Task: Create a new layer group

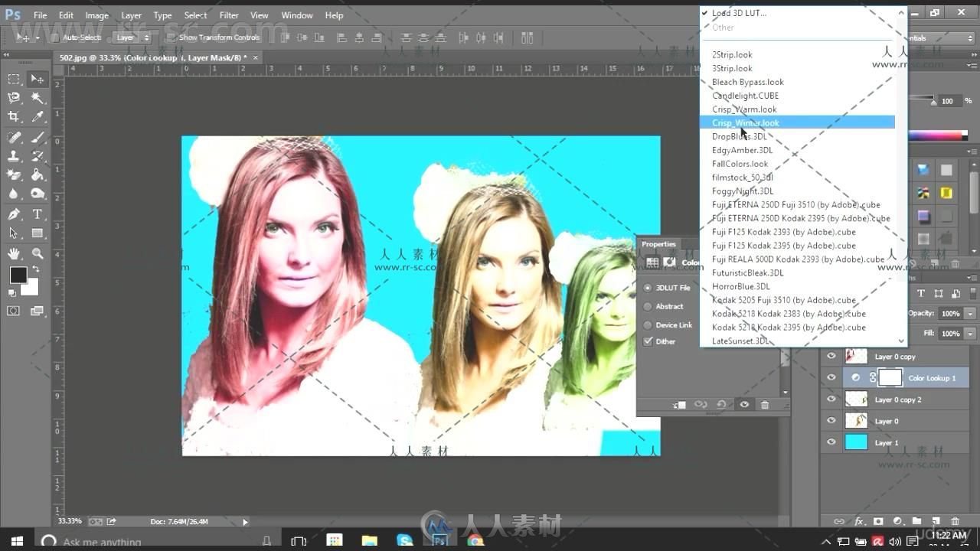Action: [x=916, y=521]
